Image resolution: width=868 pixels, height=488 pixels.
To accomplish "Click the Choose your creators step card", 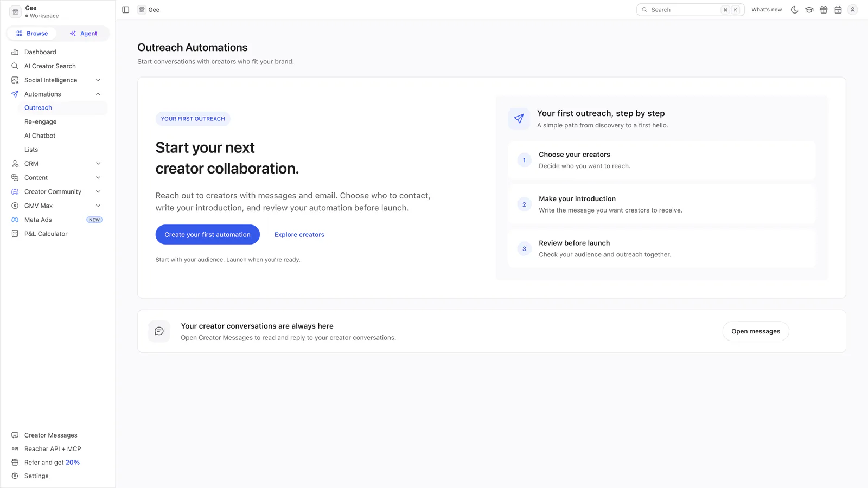I will [662, 160].
